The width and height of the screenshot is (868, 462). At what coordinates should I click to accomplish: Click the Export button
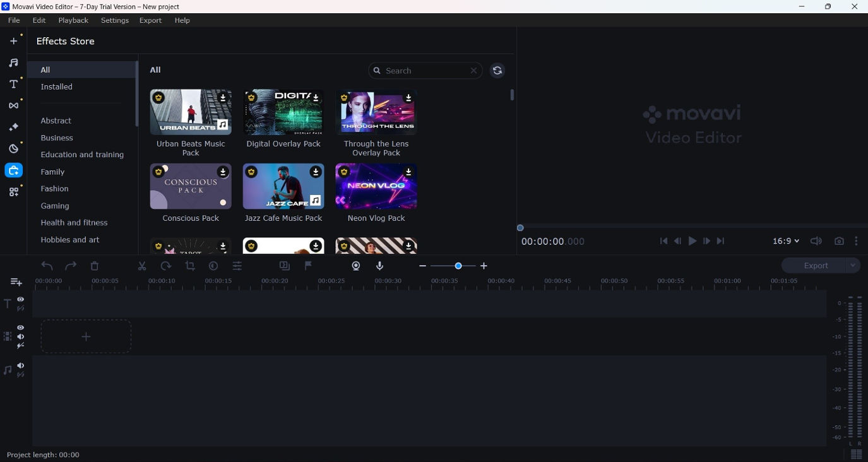point(815,266)
